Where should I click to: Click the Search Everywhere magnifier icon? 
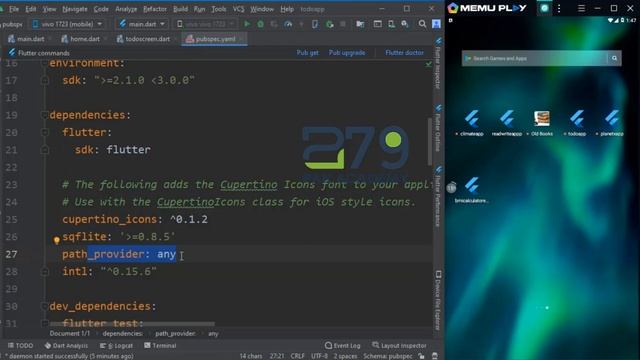(422, 24)
